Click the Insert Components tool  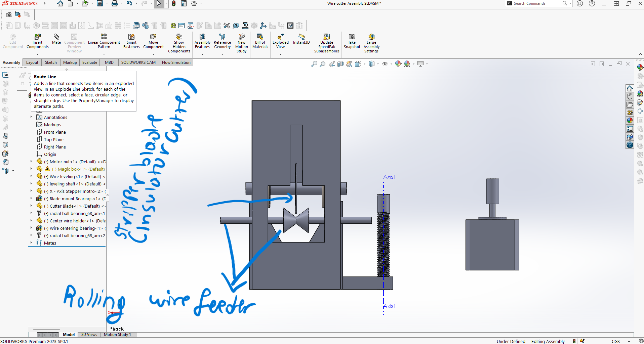click(38, 41)
